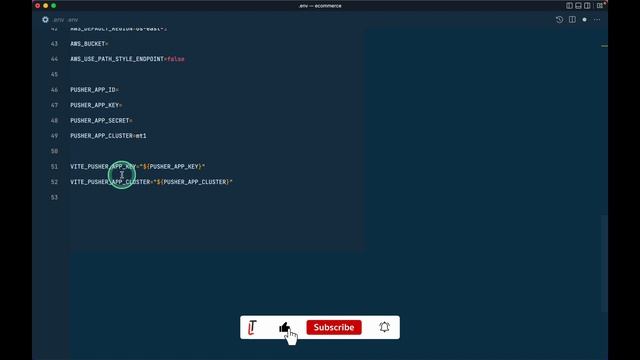Click the 'false' value on line 44
Viewport: 640px width, 360px height.
click(x=176, y=59)
